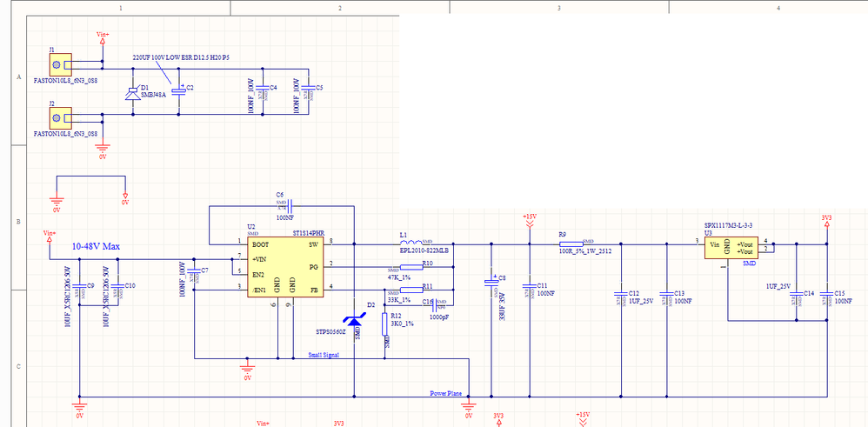Screen dimensions: 868x427
Task: Click the '220UF 100V LOW ESR D12.5 H20 P5' note
Action: point(180,57)
